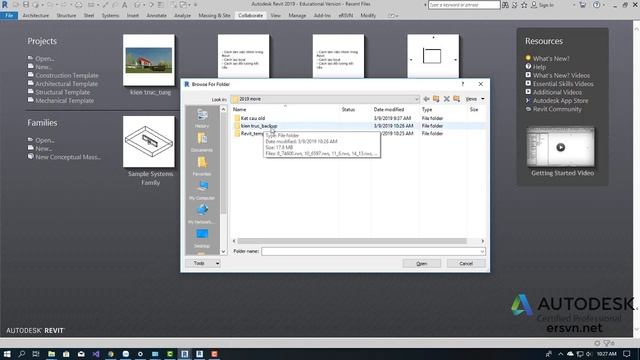The width and height of the screenshot is (640, 360).
Task: Open the Tools dropdown button
Action: pos(203,263)
